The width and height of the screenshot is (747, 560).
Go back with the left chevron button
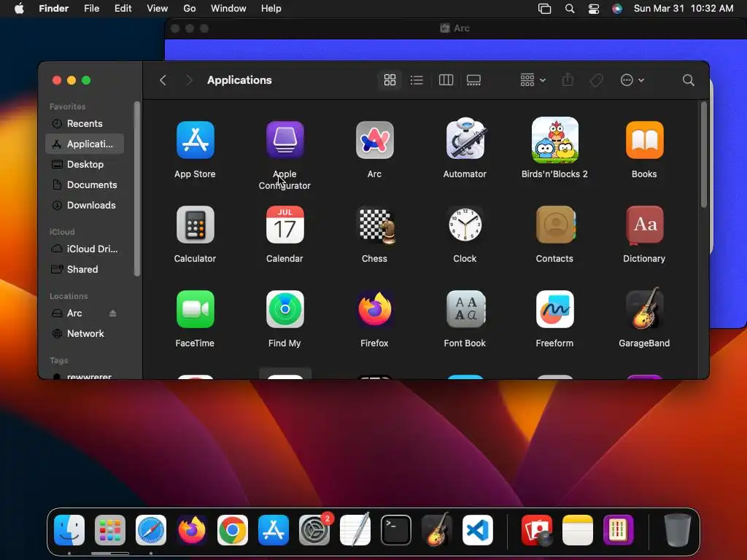pyautogui.click(x=163, y=80)
